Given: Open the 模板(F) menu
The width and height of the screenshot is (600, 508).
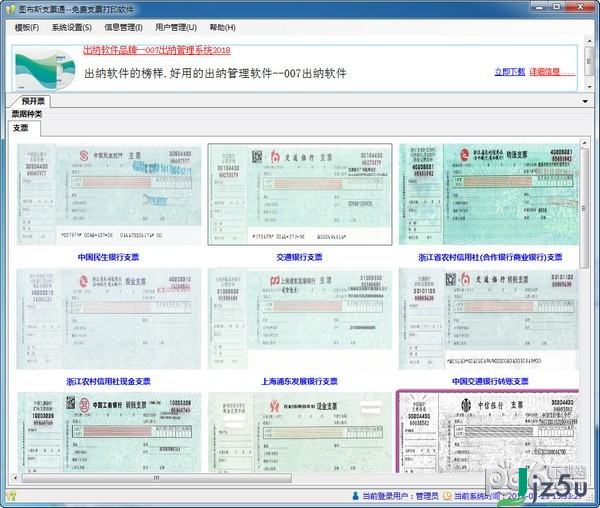Looking at the screenshot, I should pos(26,28).
